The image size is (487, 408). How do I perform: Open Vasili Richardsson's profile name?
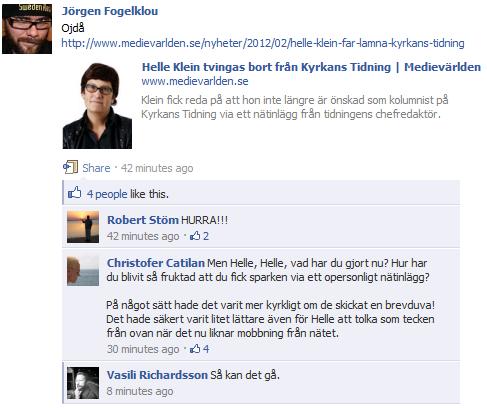tap(157, 375)
